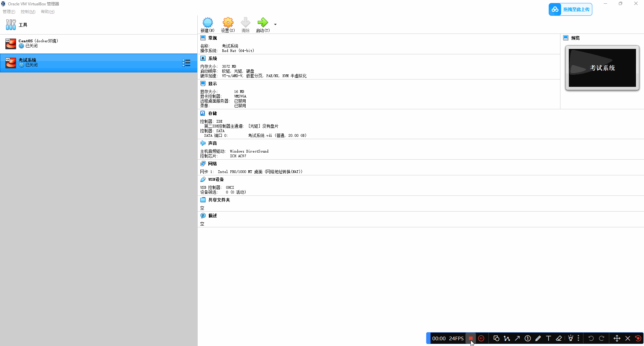Pause the screen recording
Viewport: 644px width, 346px height.
coord(481,338)
